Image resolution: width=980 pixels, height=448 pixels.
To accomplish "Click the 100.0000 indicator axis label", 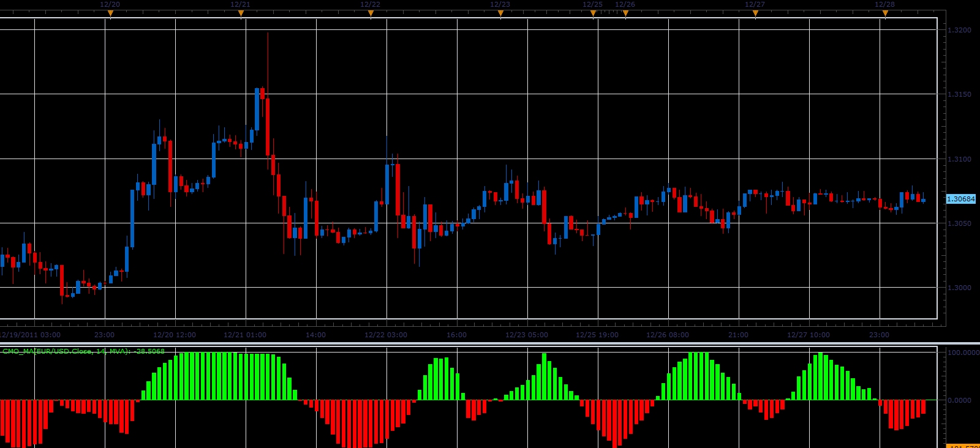I will tap(963, 353).
